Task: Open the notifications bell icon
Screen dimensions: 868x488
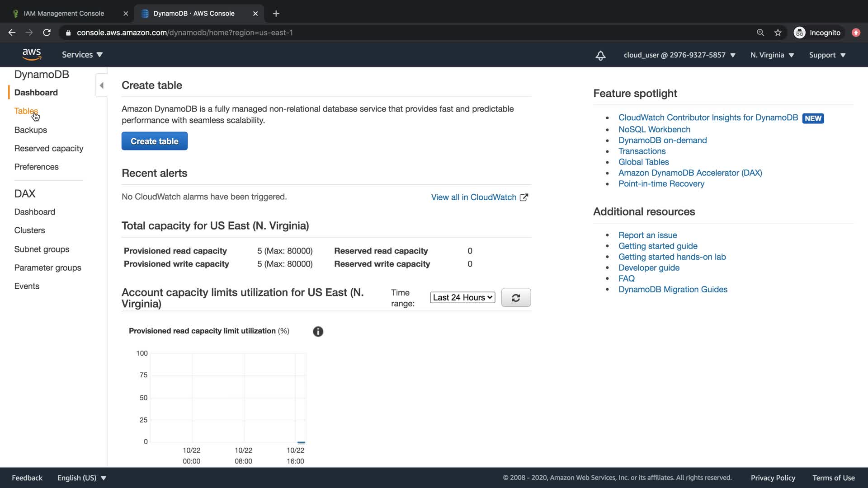Action: pos(600,55)
